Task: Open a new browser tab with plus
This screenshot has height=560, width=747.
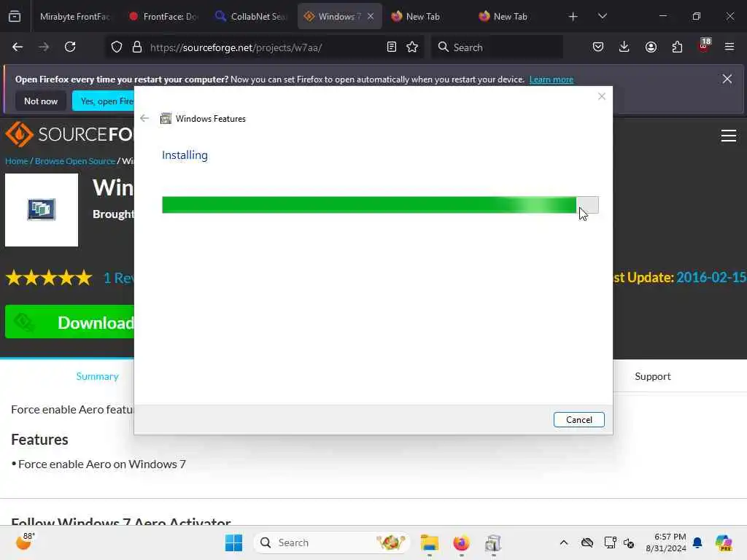Action: (573, 17)
